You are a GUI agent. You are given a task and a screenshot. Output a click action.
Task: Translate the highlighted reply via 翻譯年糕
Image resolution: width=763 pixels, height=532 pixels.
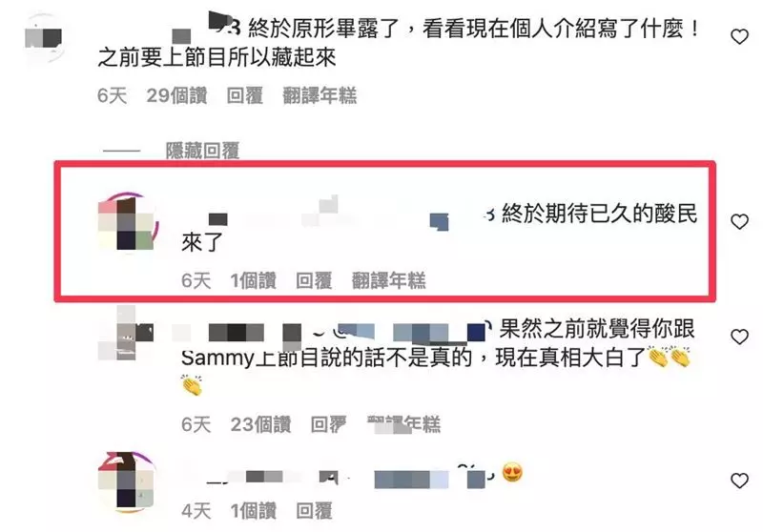pos(389,280)
